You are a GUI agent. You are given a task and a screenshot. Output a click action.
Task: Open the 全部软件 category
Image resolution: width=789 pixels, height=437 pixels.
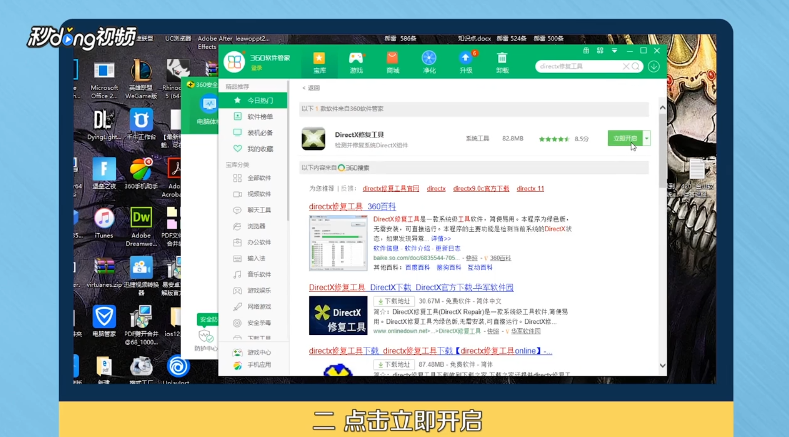coord(254,178)
